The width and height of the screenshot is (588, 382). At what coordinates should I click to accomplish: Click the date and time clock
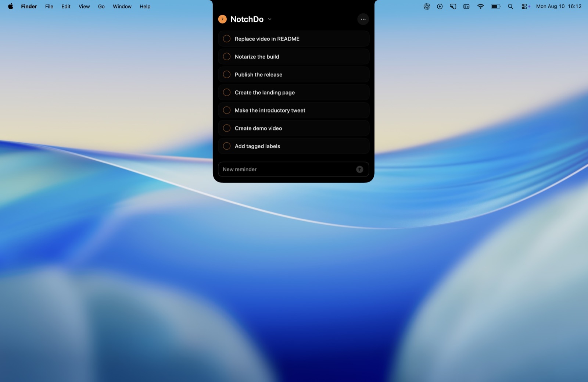[559, 6]
